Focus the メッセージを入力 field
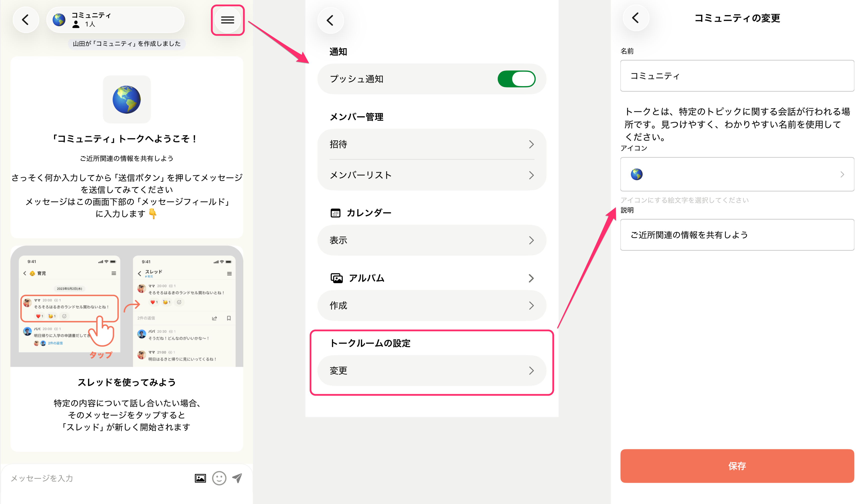The image size is (864, 504). tap(99, 478)
